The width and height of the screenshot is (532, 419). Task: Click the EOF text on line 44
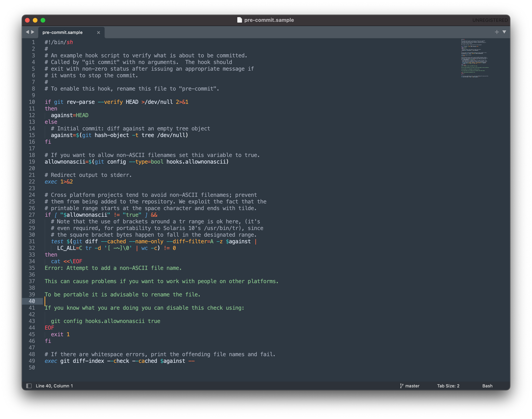click(49, 328)
